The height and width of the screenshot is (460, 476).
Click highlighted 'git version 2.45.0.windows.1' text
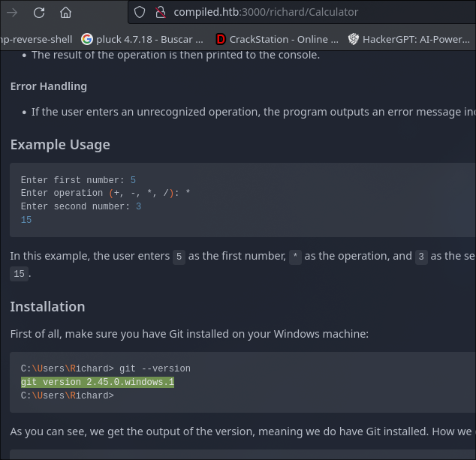[98, 382]
